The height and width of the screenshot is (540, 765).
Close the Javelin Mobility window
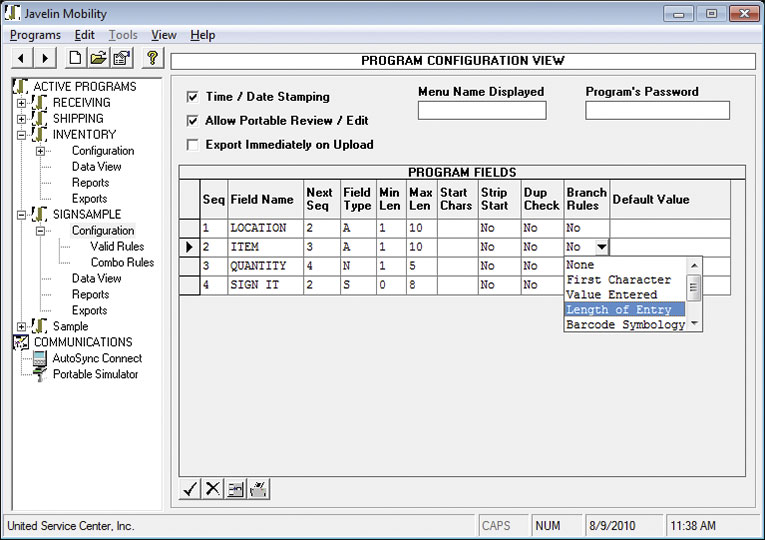pyautogui.click(x=744, y=14)
